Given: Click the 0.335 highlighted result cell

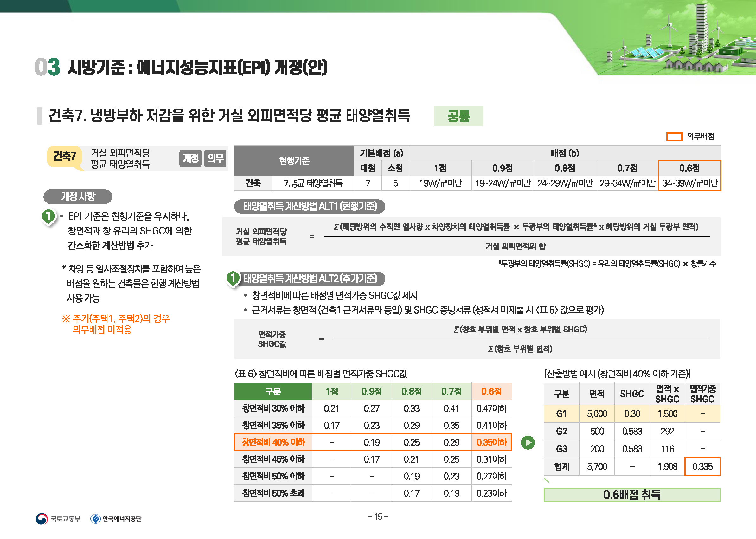Looking at the screenshot, I should (702, 467).
